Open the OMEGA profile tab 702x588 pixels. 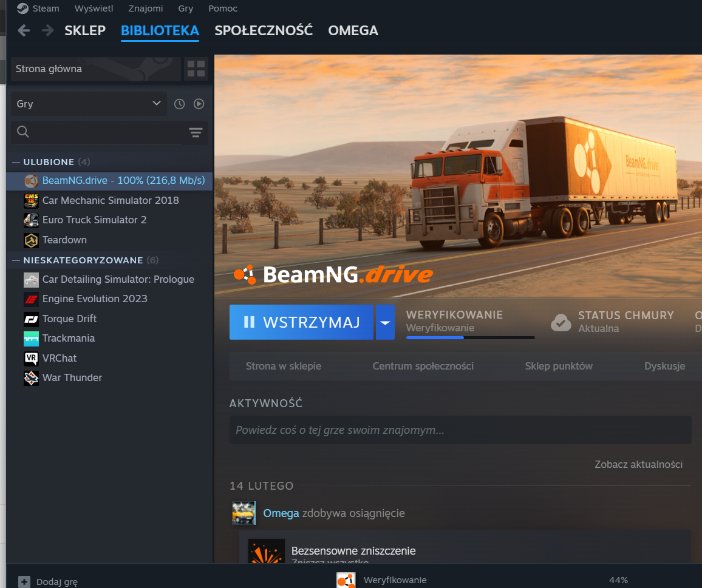click(353, 30)
